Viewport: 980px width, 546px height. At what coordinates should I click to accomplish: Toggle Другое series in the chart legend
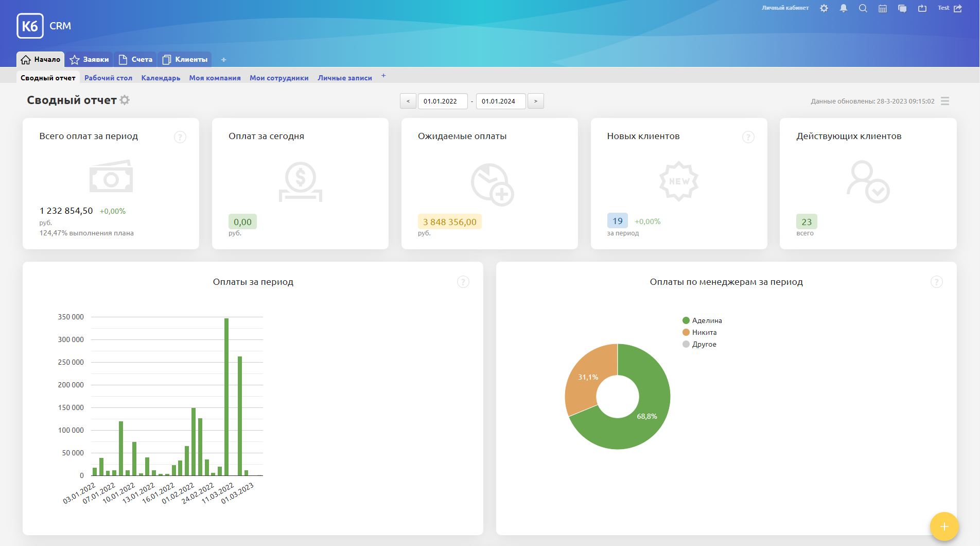tap(700, 344)
